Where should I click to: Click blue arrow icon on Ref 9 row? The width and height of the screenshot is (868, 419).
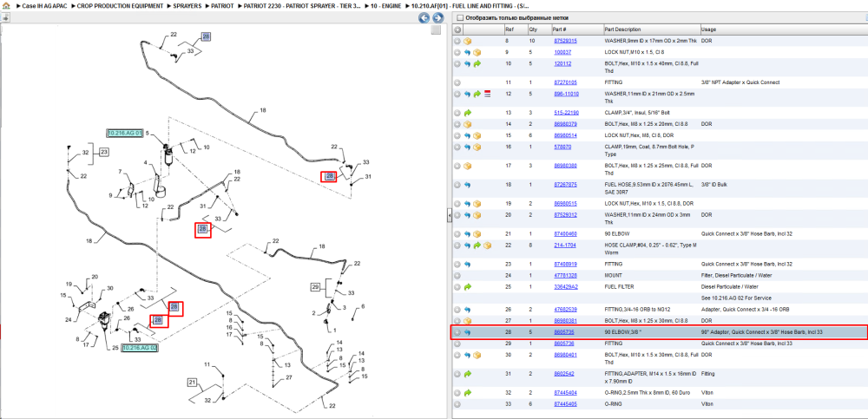467,53
